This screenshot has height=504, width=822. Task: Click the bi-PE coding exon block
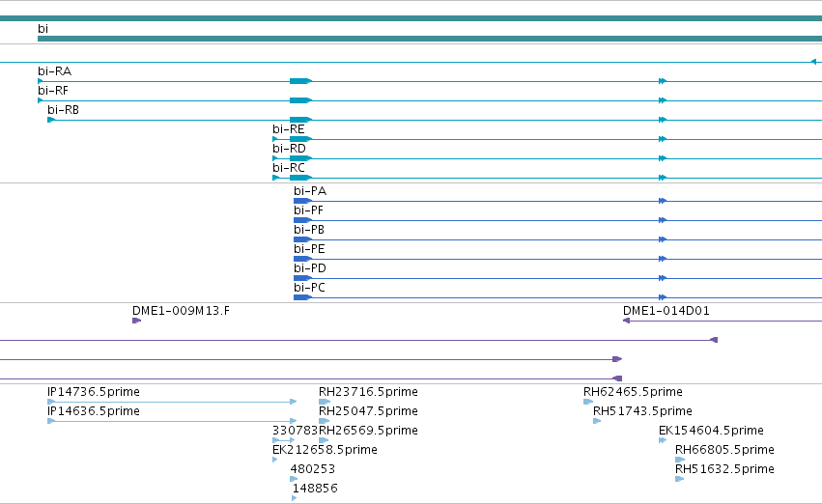tap(302, 259)
